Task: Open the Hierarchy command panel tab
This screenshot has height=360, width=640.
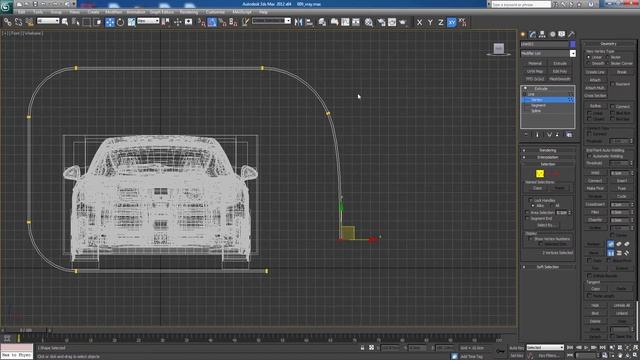Action: coord(542,34)
